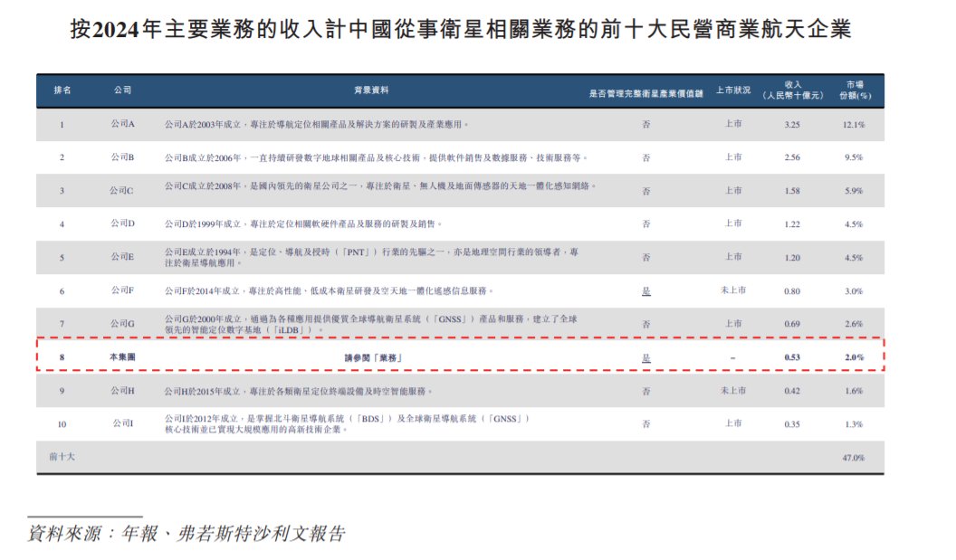Click the 公司I description mentioning BDS and GNSS
Viewport: 956px width, 560px height.
coord(347,423)
